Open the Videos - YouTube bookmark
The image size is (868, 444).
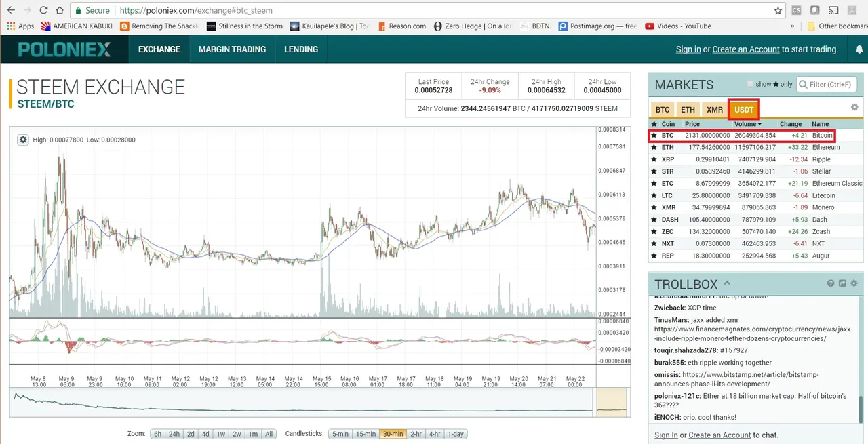click(677, 26)
